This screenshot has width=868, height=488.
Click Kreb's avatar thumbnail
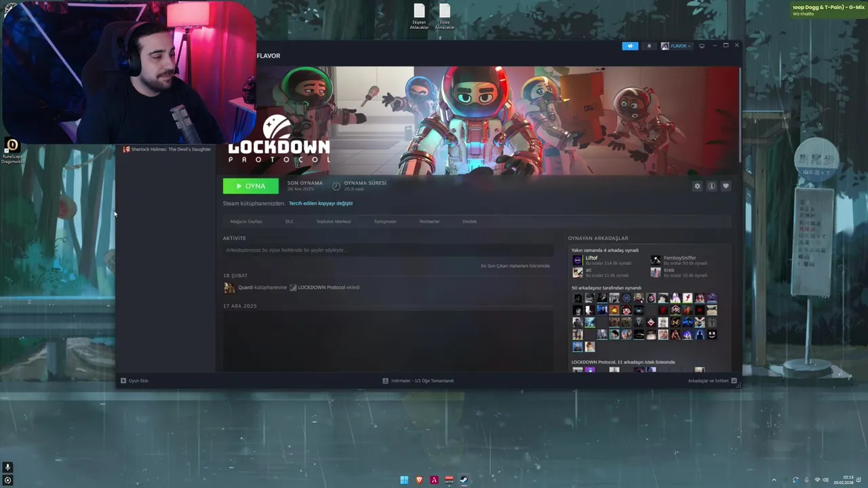pos(656,272)
